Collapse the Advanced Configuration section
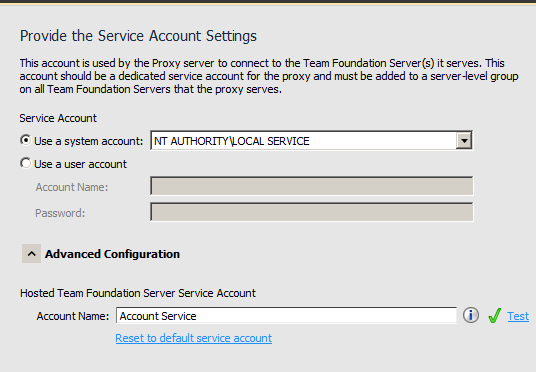This screenshot has height=372, width=536. point(31,254)
